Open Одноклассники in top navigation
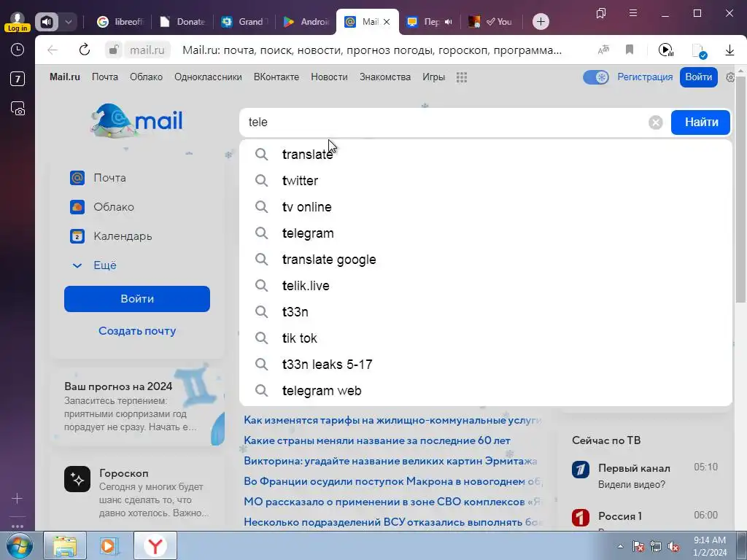 point(208,77)
